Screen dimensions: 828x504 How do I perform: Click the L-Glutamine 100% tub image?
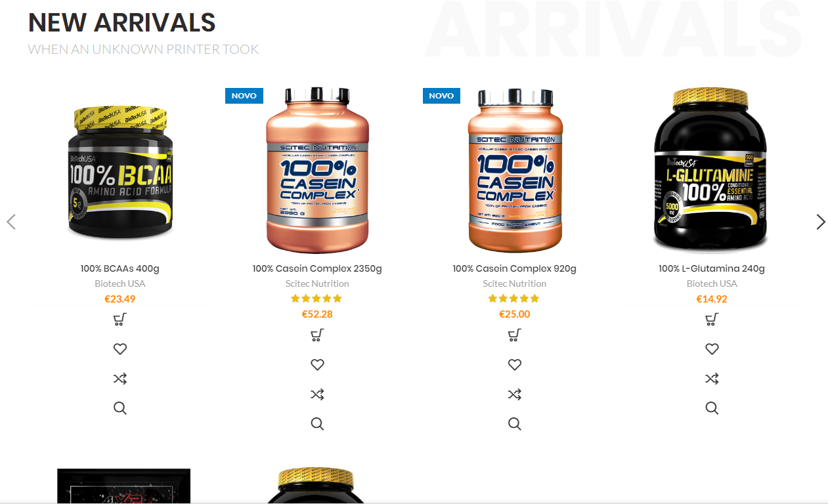(711, 169)
